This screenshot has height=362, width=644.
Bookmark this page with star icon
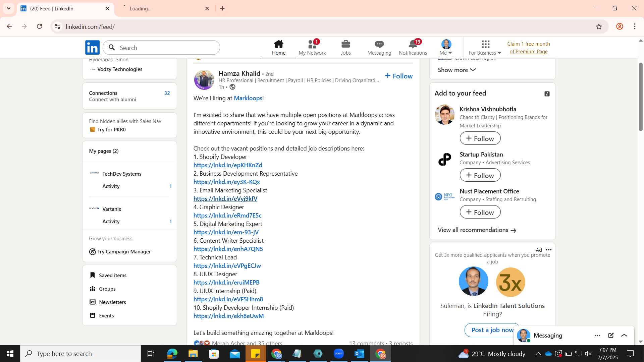(599, 26)
